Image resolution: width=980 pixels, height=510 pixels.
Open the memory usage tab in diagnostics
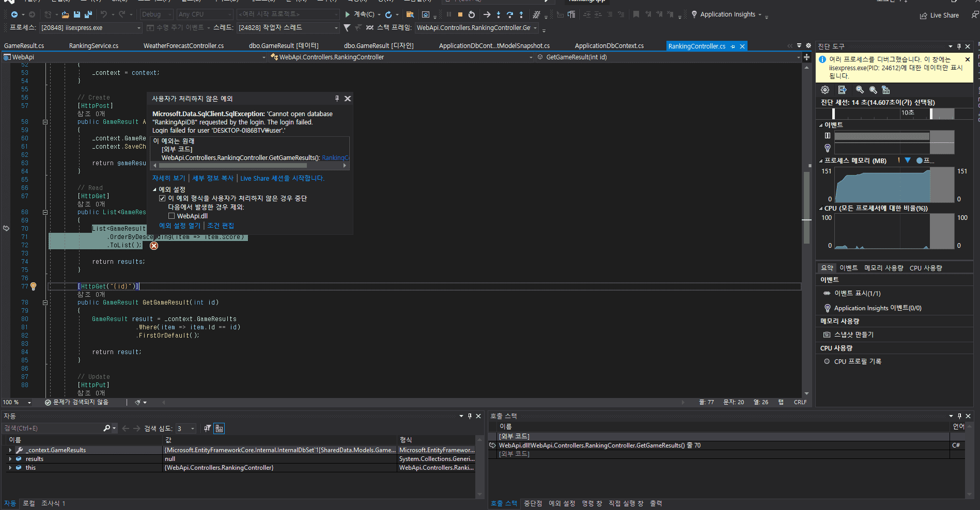click(883, 268)
